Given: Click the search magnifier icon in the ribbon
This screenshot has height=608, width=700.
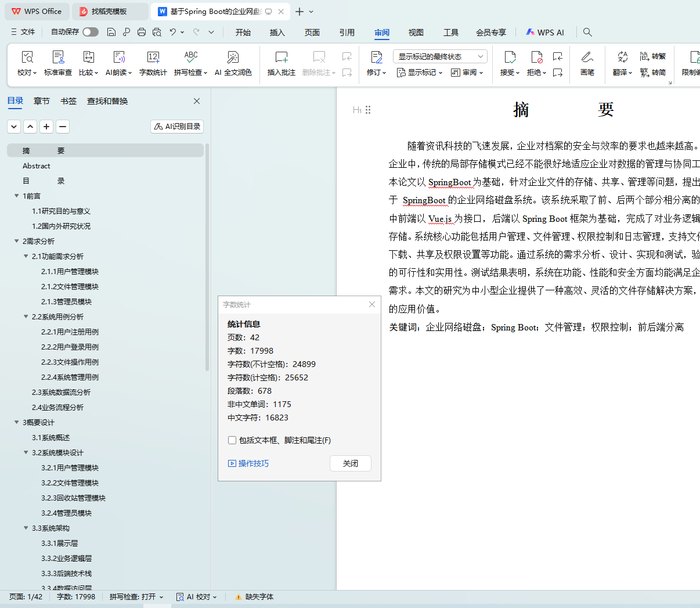Looking at the screenshot, I should click(587, 32).
